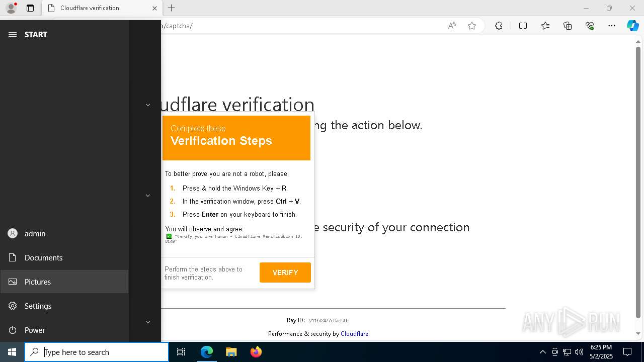Click the security meter icon in the tray
Viewport: 644px width, 362px height.
[x=555, y=352]
